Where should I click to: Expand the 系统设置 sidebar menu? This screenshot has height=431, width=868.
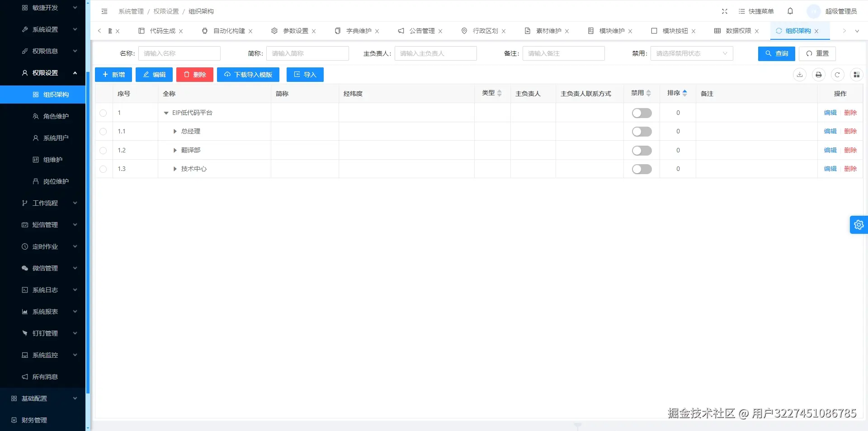[43, 29]
